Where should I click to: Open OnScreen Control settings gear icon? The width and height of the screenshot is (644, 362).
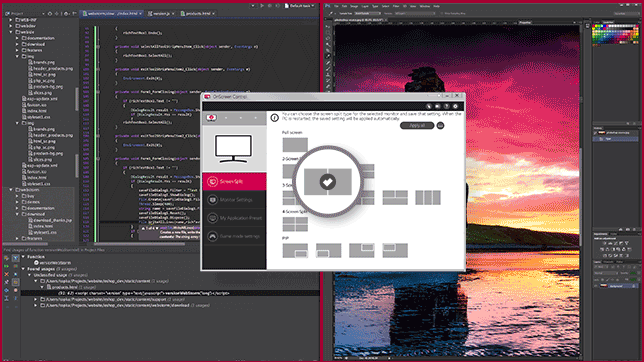[x=455, y=106]
